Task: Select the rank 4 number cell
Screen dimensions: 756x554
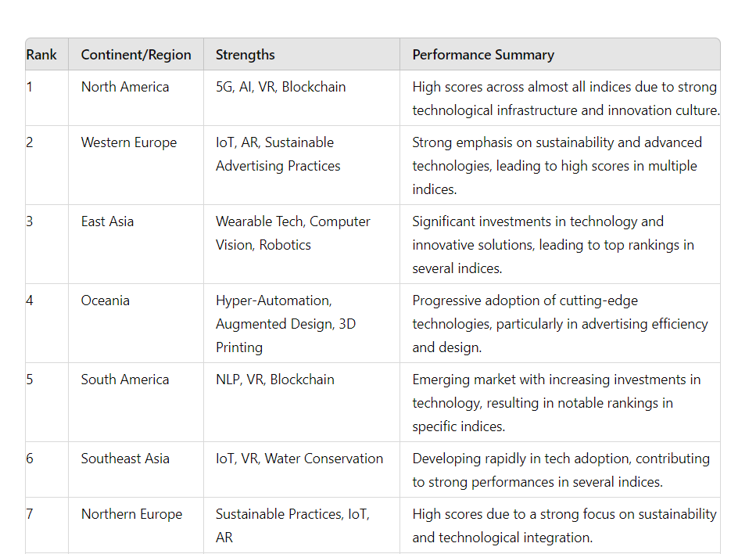Action: click(x=47, y=323)
